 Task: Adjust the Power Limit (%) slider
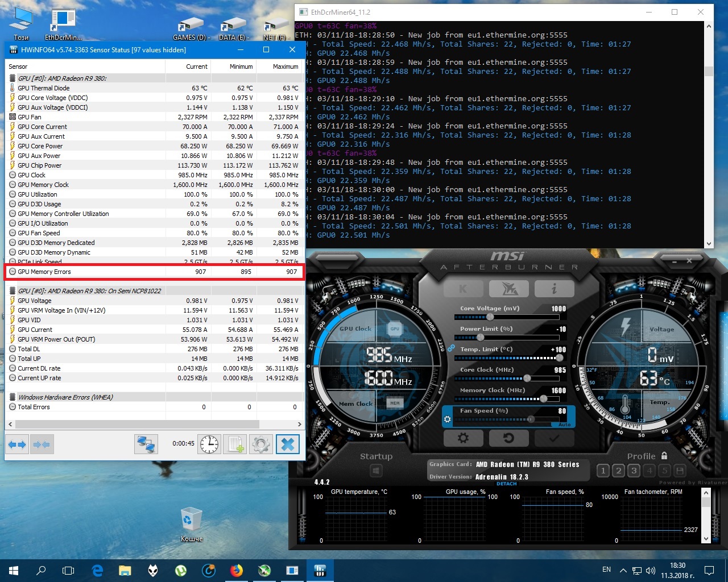coord(481,338)
